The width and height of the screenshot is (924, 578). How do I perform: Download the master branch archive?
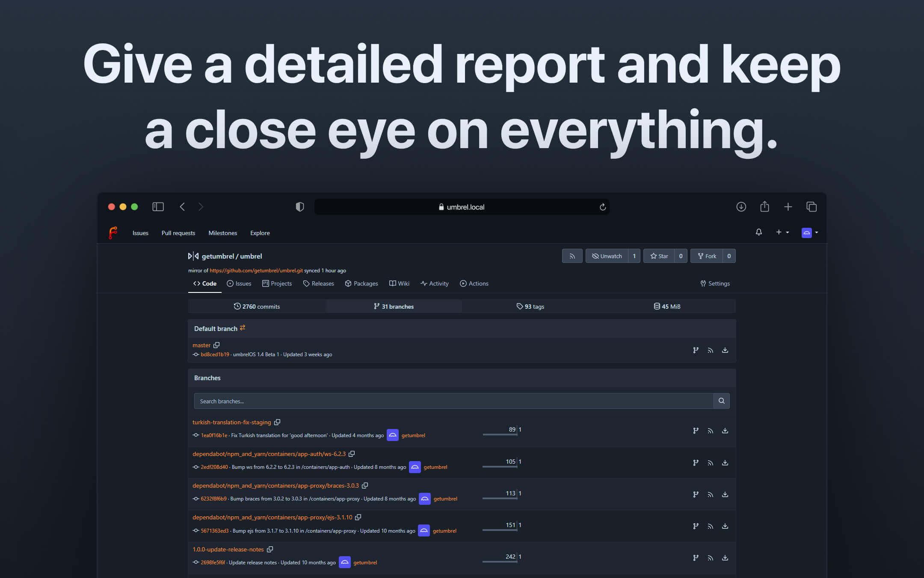725,350
